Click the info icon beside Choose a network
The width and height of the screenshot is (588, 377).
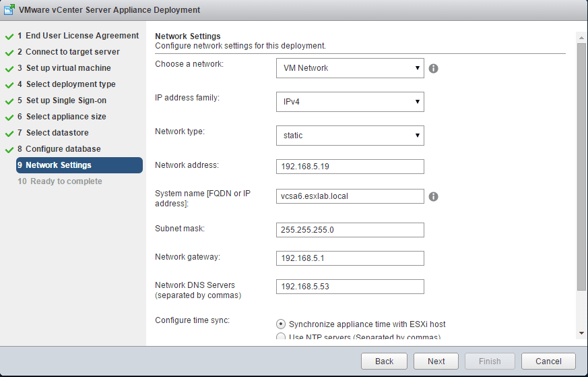434,68
